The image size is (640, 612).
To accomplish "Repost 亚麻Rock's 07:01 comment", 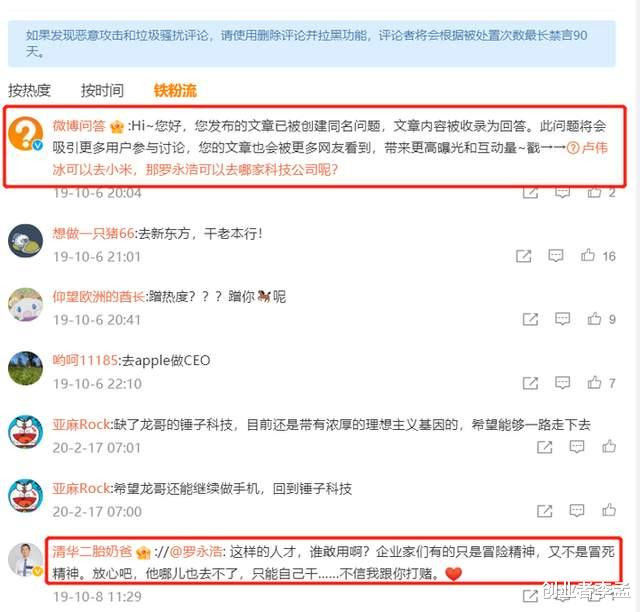I will pyautogui.click(x=544, y=447).
